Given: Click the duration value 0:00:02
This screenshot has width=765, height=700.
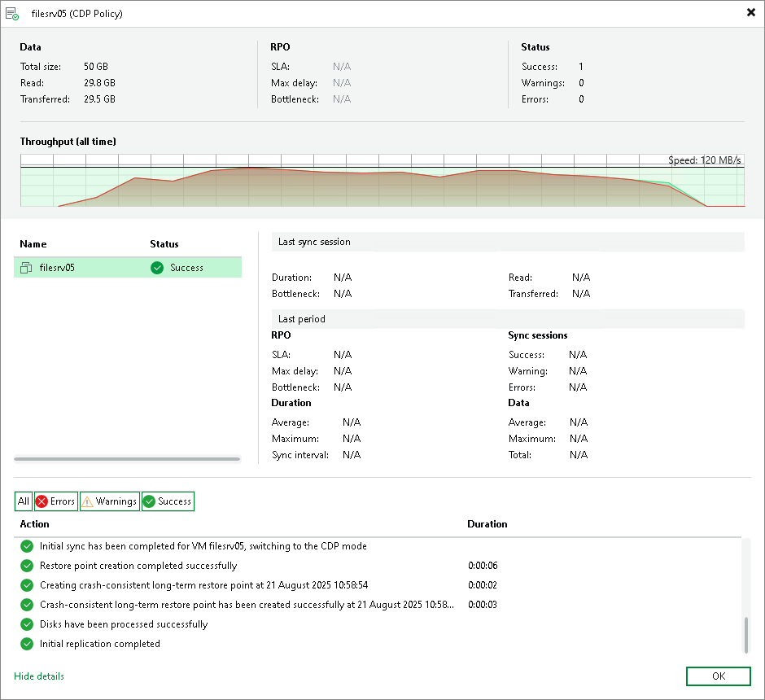Looking at the screenshot, I should [483, 585].
